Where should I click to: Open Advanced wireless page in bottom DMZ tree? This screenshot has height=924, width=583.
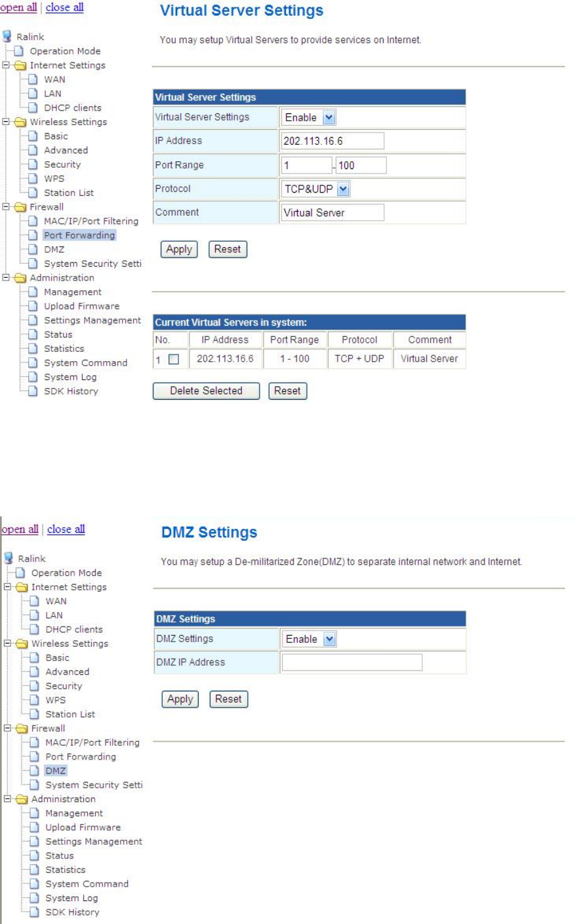tap(68, 672)
